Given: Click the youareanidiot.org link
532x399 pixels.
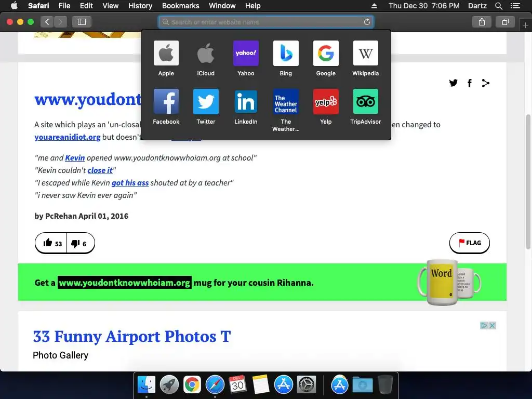Looking at the screenshot, I should 67,137.
